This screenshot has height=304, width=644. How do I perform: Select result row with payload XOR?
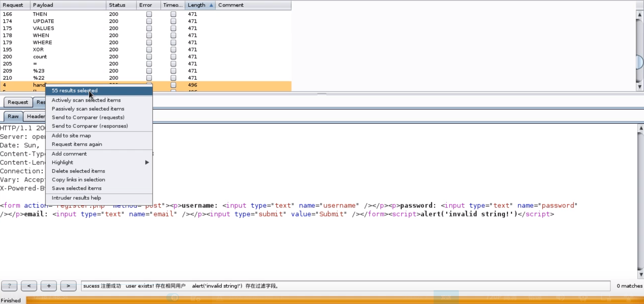click(x=146, y=50)
